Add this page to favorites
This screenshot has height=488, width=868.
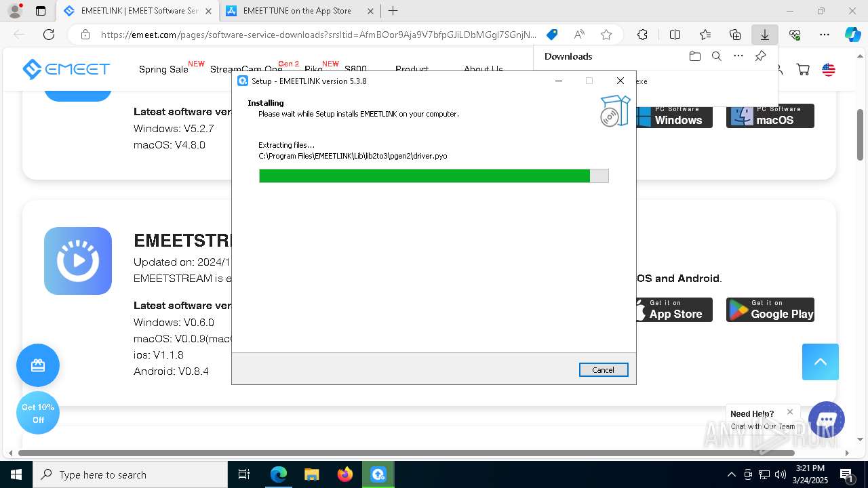[x=606, y=35]
